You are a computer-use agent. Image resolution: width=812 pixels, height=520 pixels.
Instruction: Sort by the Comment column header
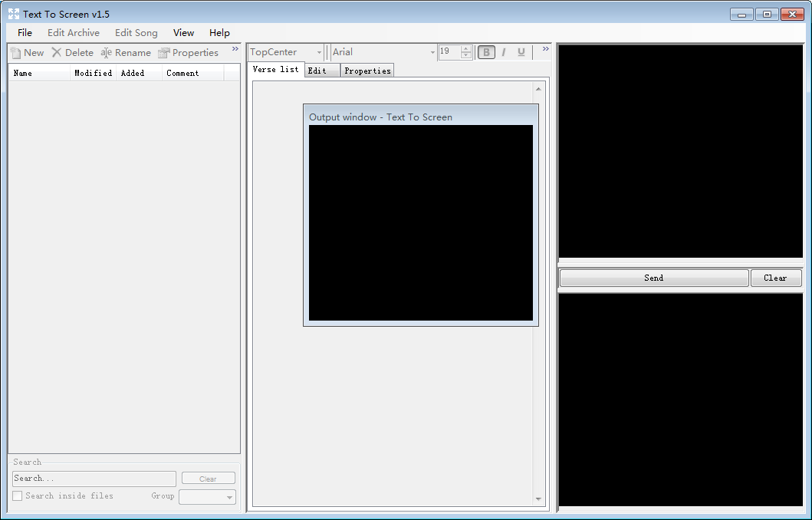[193, 73]
